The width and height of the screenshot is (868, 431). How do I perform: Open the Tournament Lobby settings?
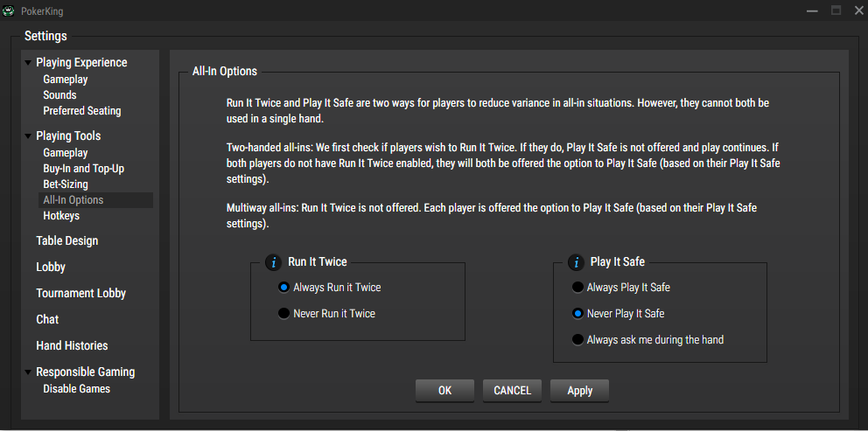[x=80, y=294]
